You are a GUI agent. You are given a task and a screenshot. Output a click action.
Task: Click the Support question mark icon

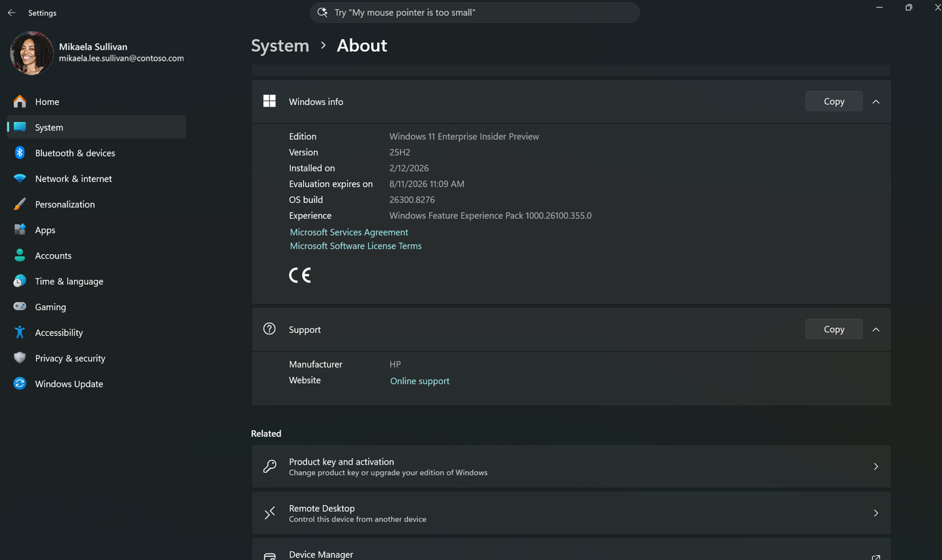(270, 329)
